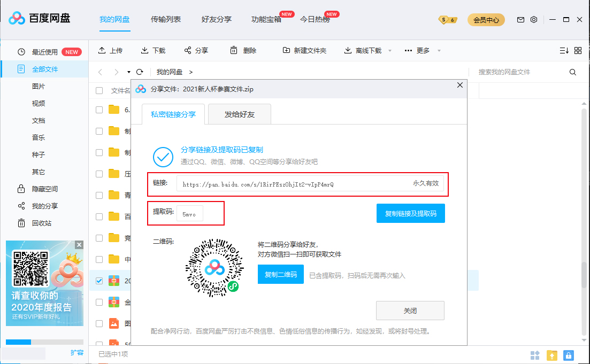Screen dimensions: 590x364
Task: Go forward with the right arrow
Action: 116,72
